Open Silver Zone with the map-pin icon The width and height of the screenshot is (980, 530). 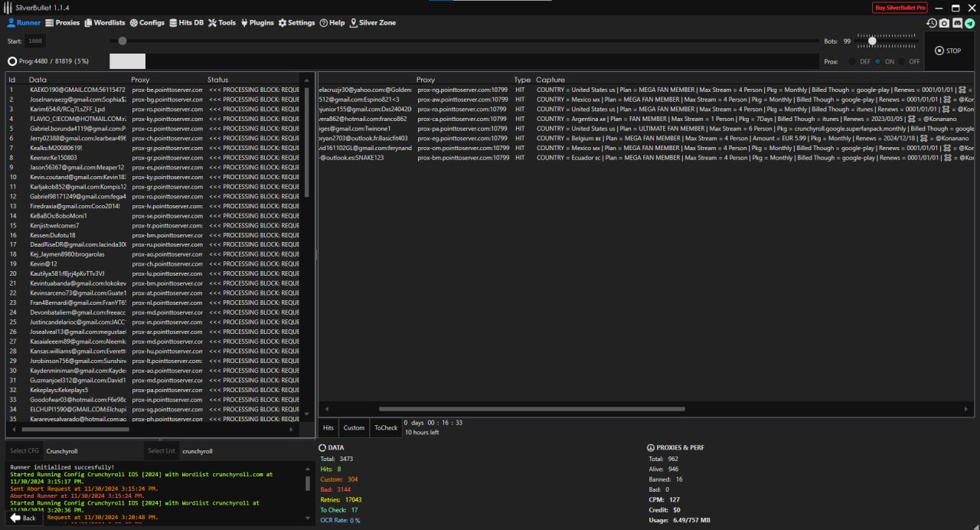pyautogui.click(x=373, y=23)
